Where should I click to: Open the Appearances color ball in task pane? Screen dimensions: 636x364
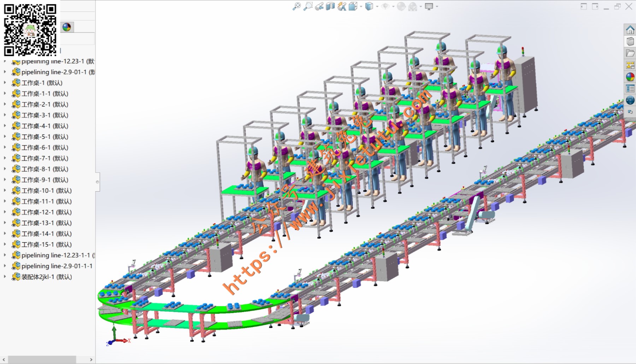pos(630,77)
